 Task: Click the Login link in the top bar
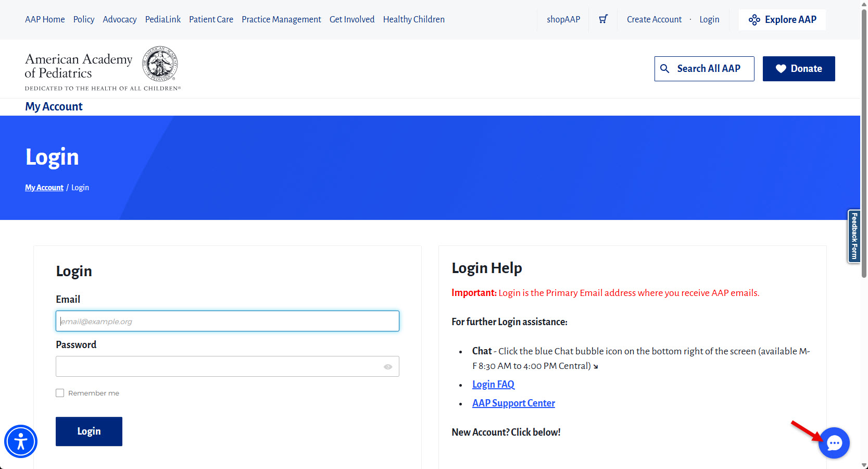click(x=709, y=19)
